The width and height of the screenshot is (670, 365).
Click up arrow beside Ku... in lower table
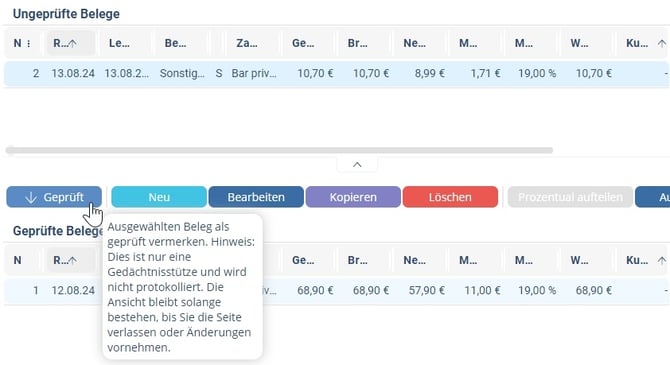(x=661, y=260)
